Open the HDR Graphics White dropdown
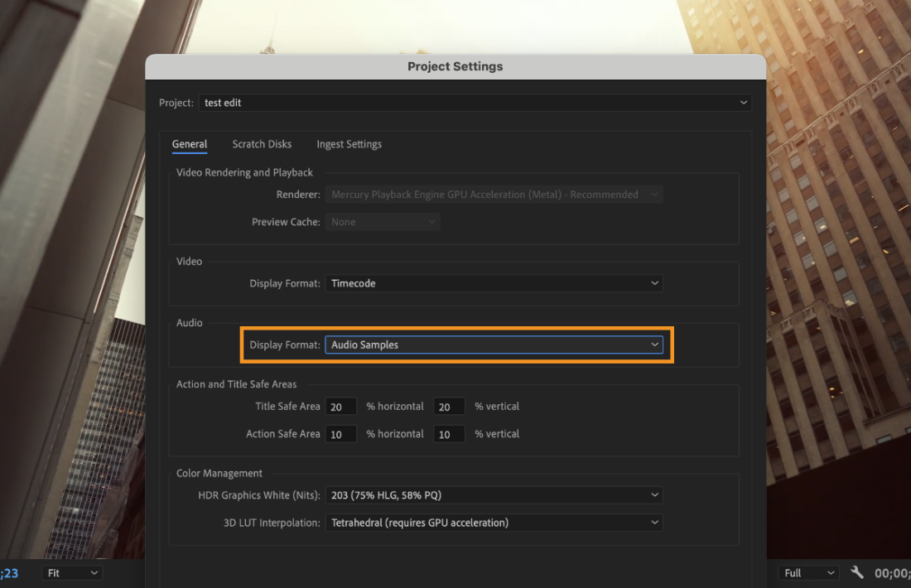The width and height of the screenshot is (911, 588). tap(494, 495)
